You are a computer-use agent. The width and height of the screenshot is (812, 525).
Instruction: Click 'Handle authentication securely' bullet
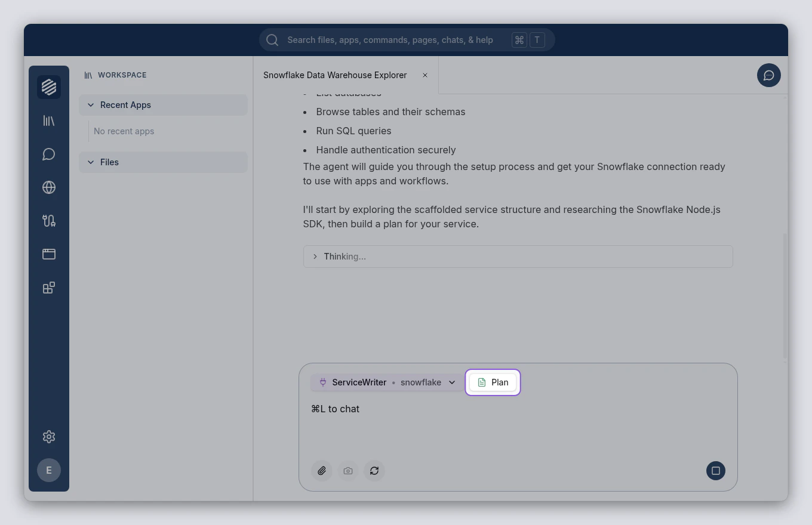[x=386, y=150]
